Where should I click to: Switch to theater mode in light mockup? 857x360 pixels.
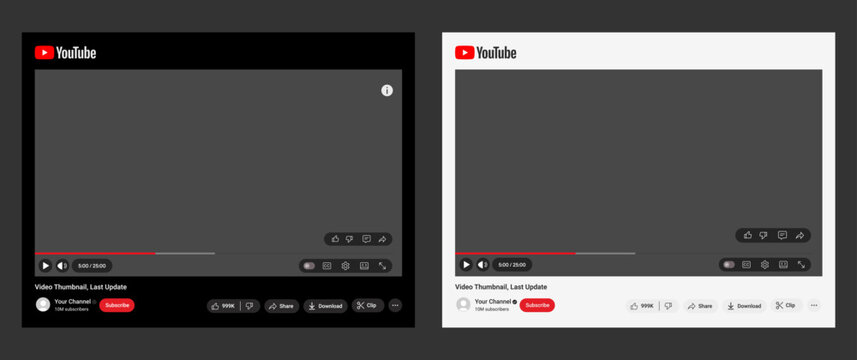(783, 265)
